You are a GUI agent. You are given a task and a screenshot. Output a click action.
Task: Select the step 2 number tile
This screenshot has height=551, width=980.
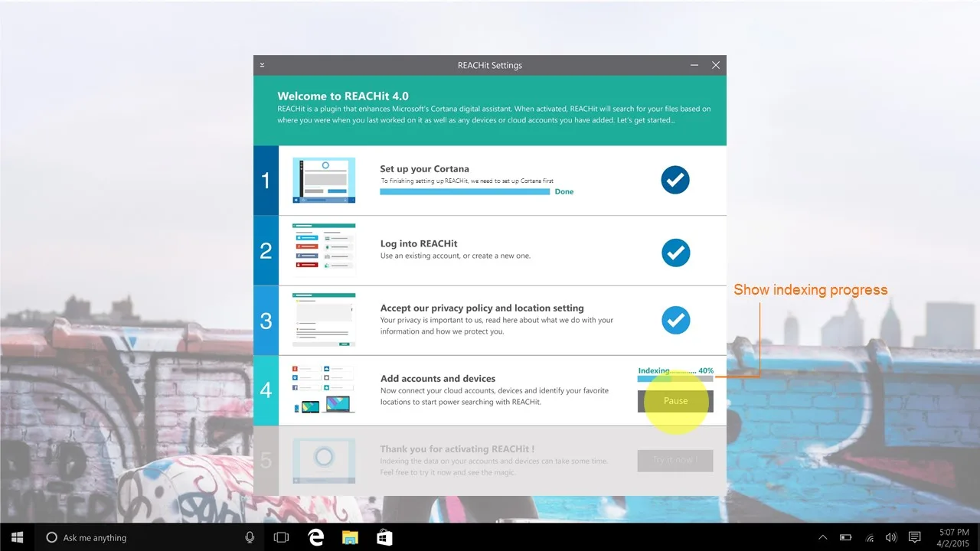(x=266, y=250)
